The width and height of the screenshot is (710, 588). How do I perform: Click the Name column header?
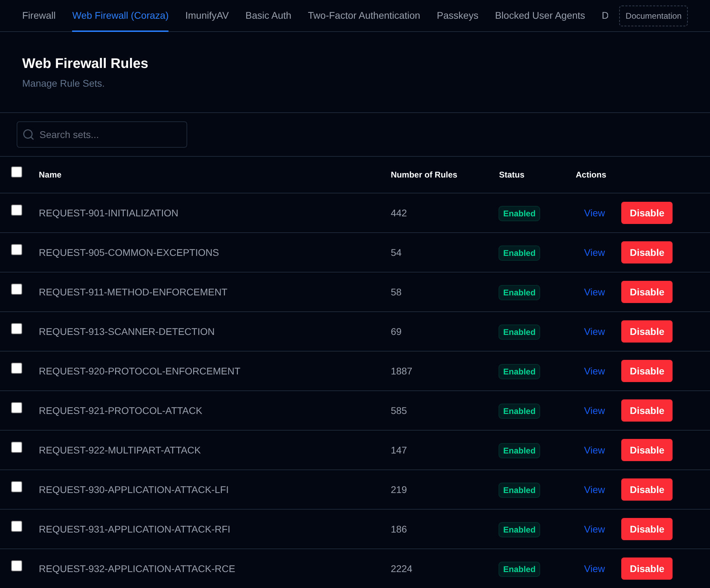point(50,175)
